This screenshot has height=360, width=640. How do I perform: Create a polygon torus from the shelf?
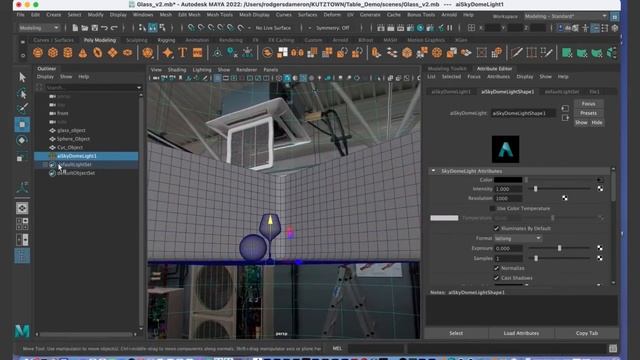98,53
